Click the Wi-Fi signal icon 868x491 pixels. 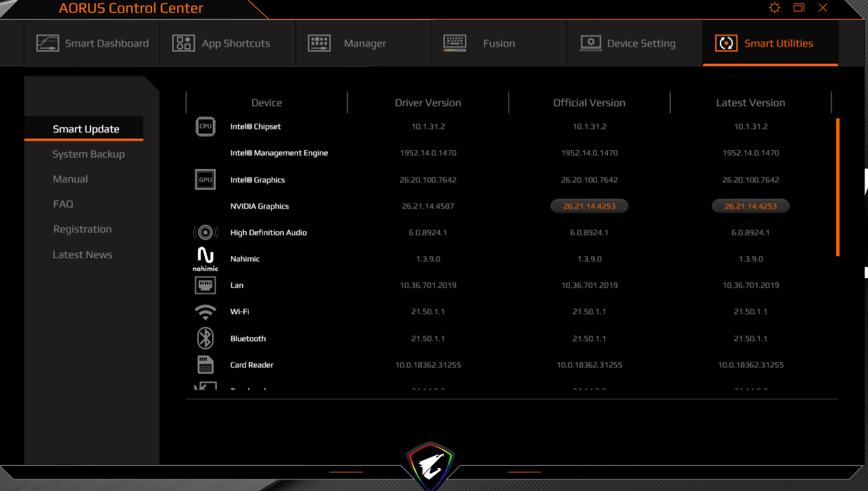(x=206, y=311)
